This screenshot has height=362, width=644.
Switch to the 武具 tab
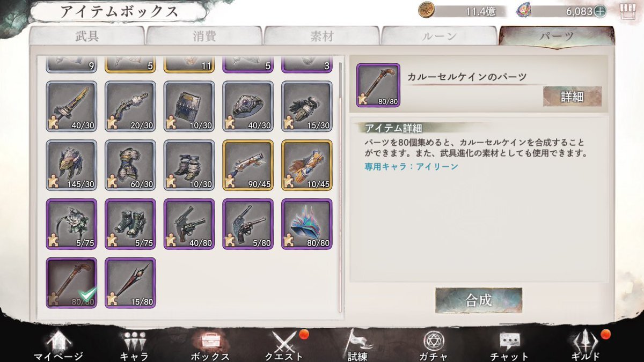point(86,36)
